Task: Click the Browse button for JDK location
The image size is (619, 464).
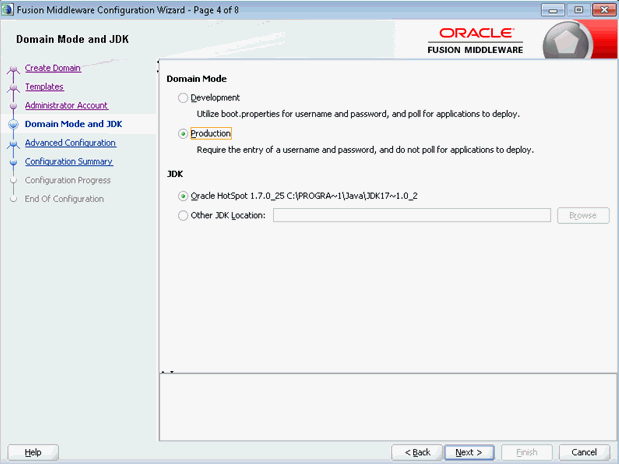Action: click(x=583, y=216)
